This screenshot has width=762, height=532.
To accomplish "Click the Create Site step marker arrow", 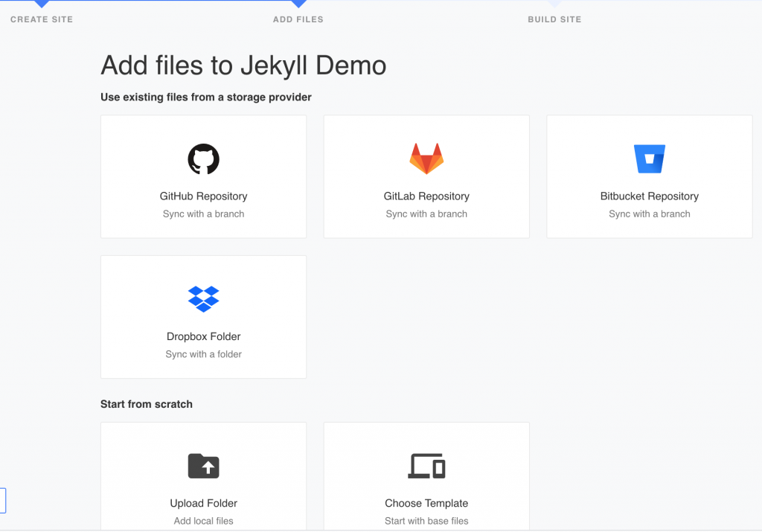I will 42,4.
